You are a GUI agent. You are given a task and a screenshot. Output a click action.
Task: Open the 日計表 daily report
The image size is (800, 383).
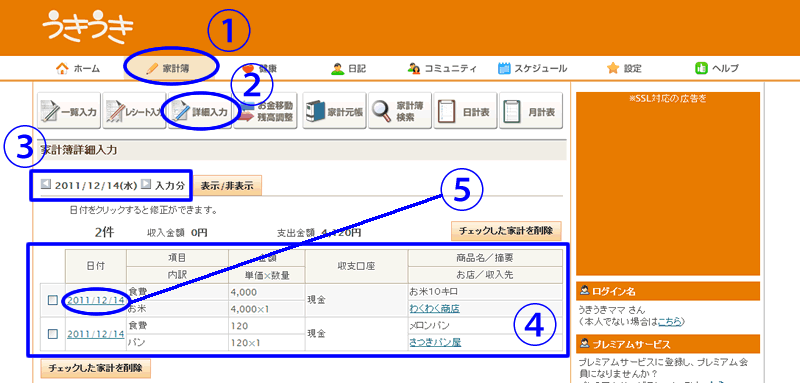[465, 111]
